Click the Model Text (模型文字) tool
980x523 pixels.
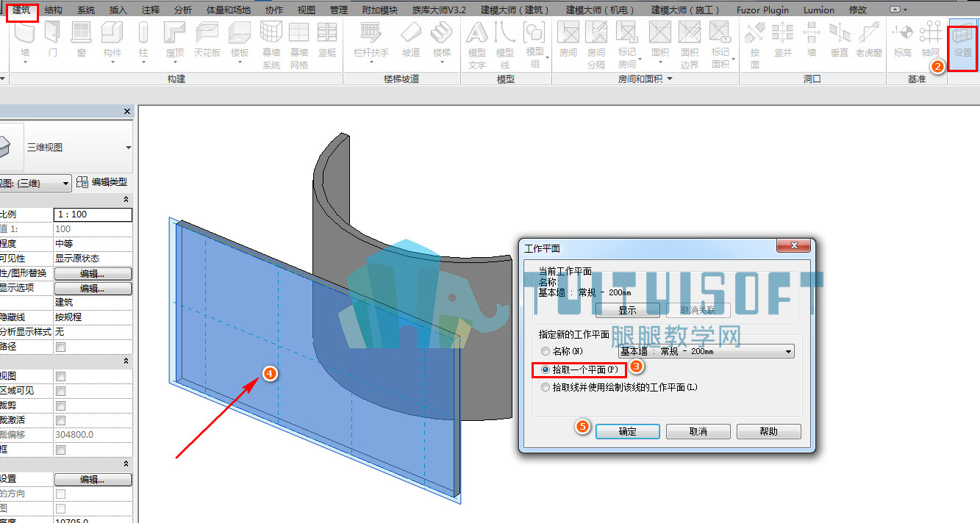click(x=477, y=45)
